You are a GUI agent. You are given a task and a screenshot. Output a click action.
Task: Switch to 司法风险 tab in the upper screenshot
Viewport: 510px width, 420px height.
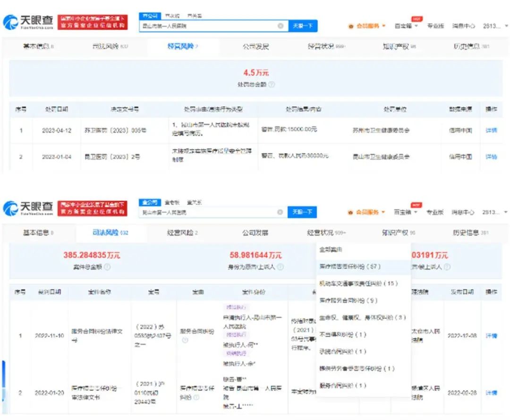coord(110,46)
